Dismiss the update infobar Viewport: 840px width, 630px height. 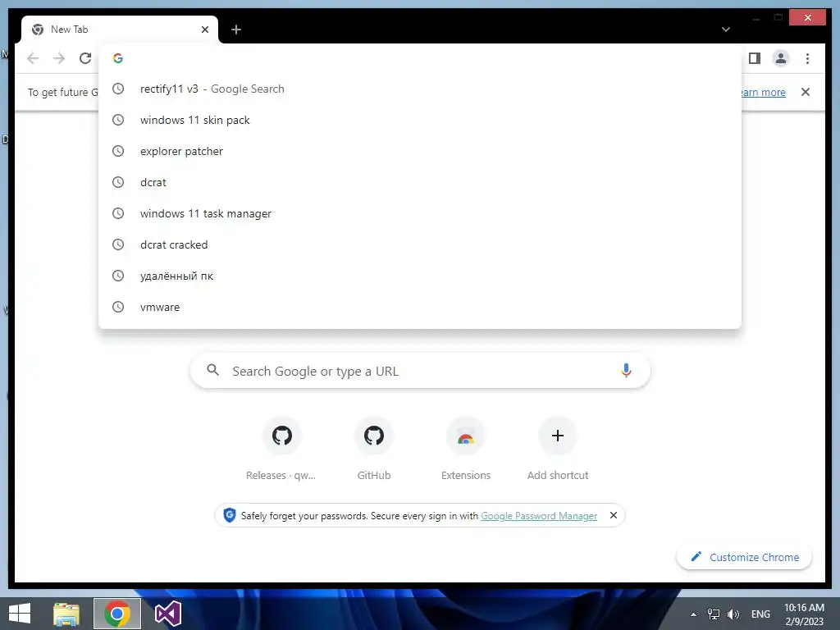click(806, 92)
